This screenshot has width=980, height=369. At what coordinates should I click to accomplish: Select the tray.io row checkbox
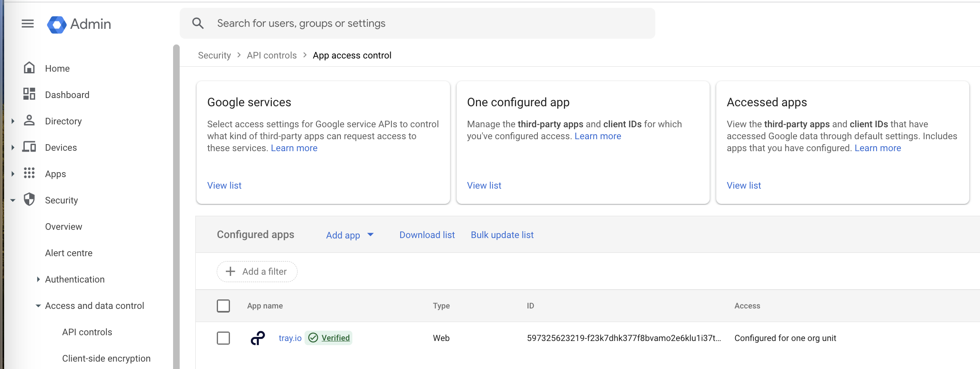pyautogui.click(x=223, y=338)
